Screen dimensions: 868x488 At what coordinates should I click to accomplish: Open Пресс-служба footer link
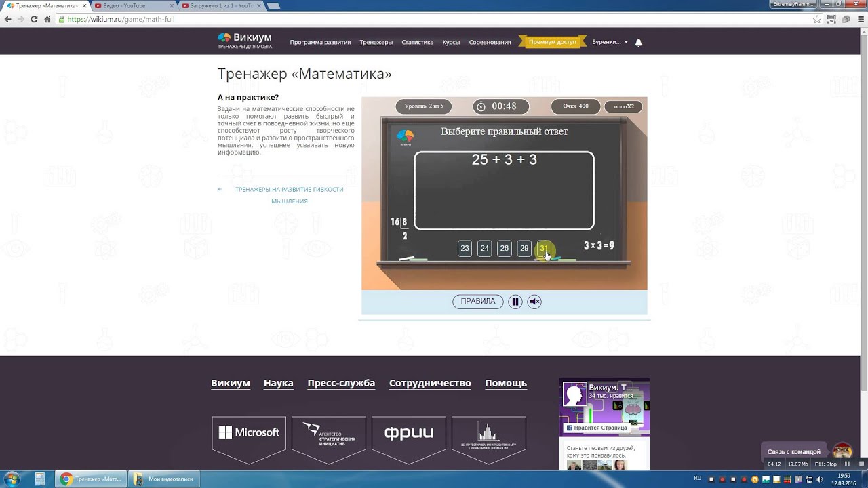click(341, 383)
